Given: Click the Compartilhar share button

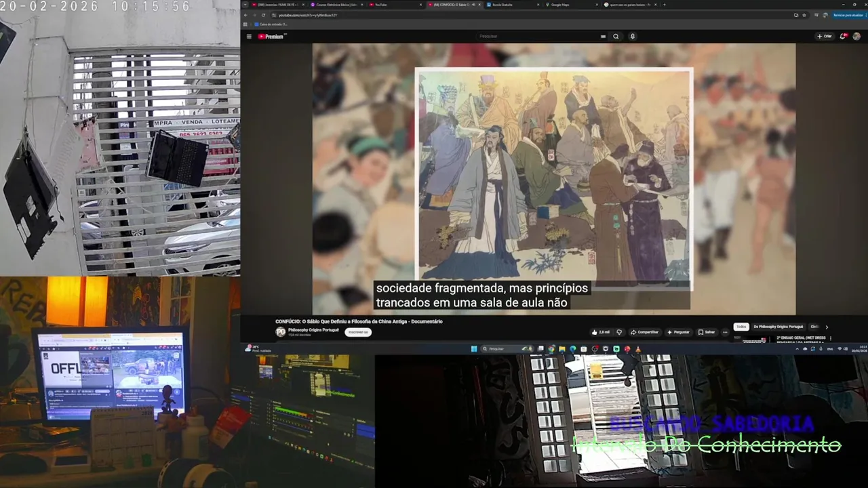Looking at the screenshot, I should (645, 332).
